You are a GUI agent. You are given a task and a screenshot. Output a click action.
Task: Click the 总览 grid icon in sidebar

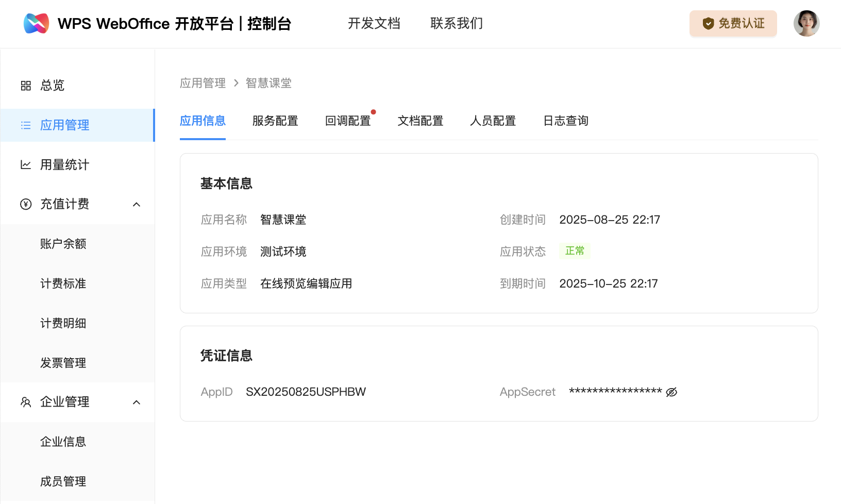point(26,86)
